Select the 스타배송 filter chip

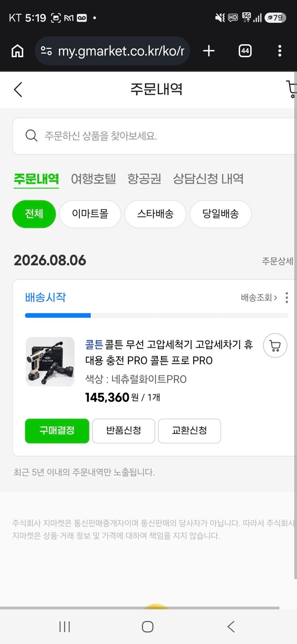pos(155,214)
